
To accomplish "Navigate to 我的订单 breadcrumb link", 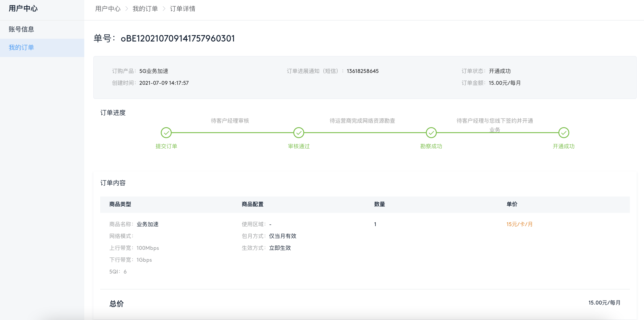I will click(x=145, y=9).
